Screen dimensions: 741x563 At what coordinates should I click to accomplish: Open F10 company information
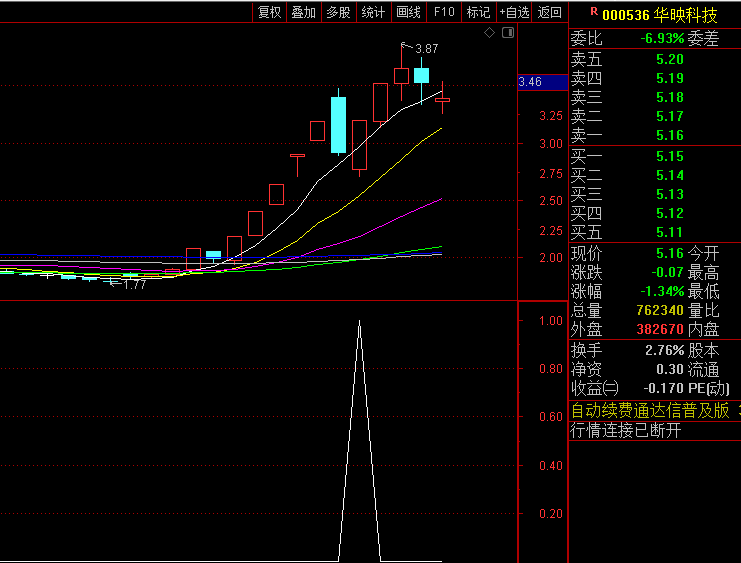[x=443, y=12]
